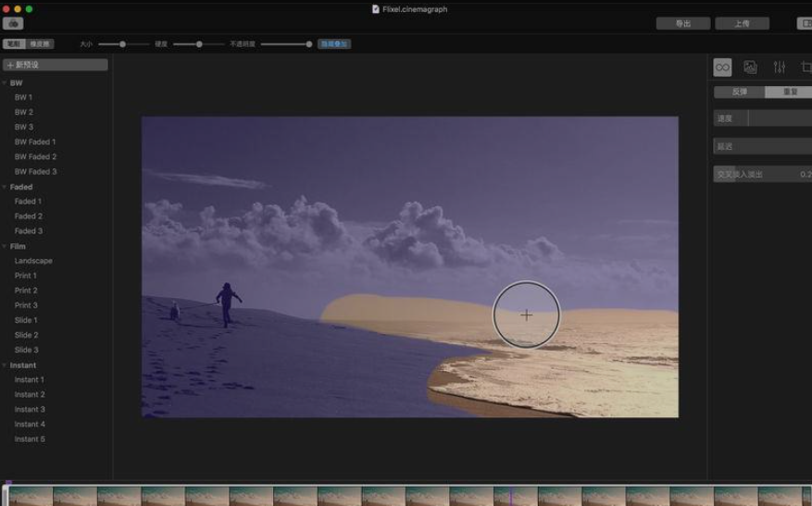The height and width of the screenshot is (506, 812).
Task: Apply the Faded 1 preset
Action: [x=28, y=202]
